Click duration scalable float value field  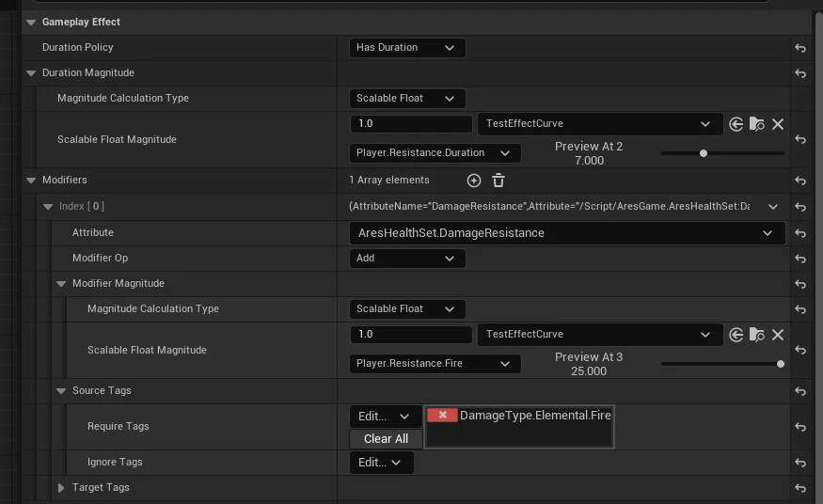(411, 124)
